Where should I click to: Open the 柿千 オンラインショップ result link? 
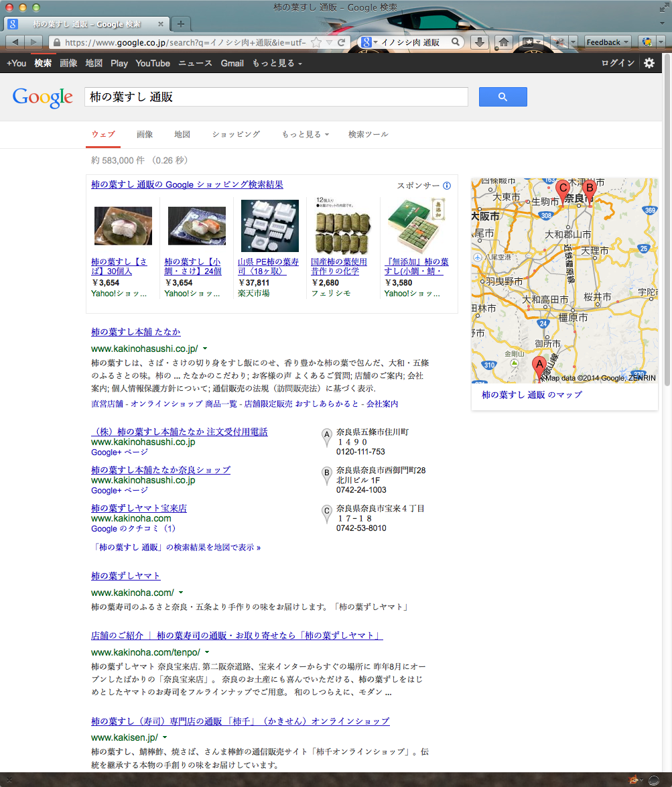tap(241, 721)
